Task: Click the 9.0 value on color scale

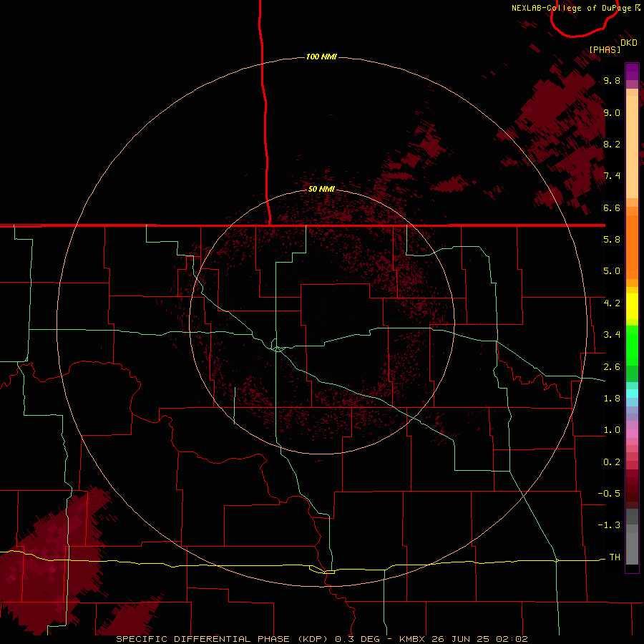Action: 612,112
